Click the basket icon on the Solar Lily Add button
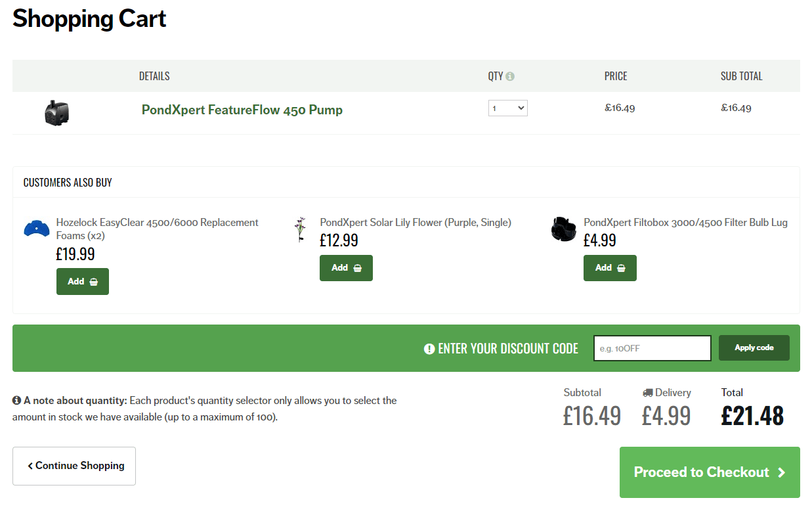 point(356,267)
